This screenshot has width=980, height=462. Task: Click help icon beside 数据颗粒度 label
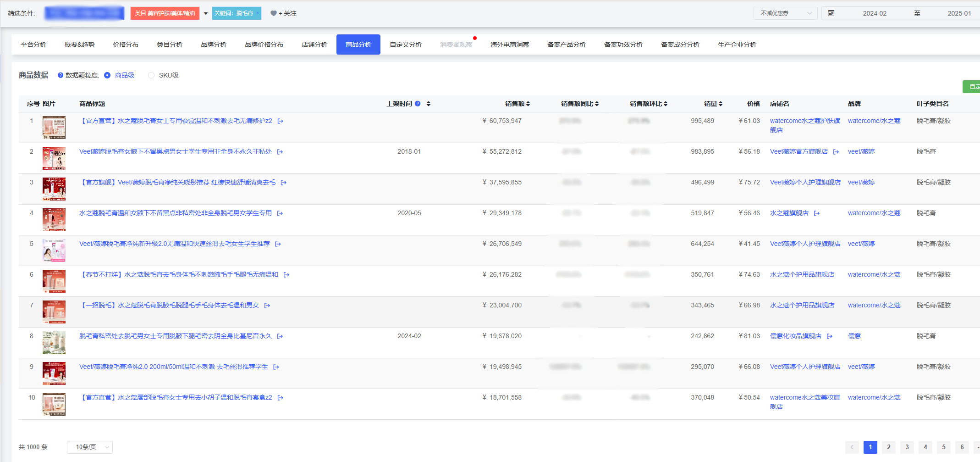tap(61, 75)
